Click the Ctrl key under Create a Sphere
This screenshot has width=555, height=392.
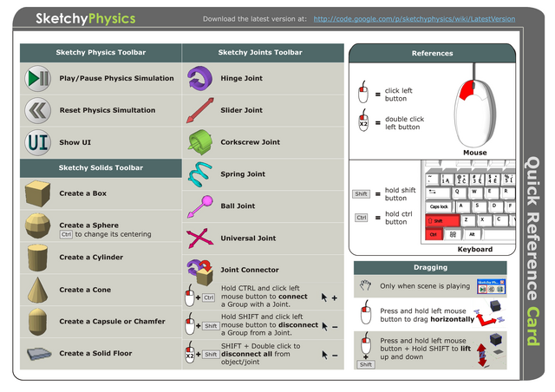coord(66,234)
